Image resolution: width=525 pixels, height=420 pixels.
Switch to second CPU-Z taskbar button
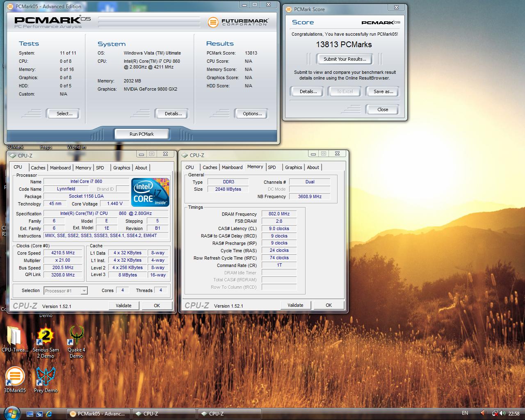(x=229, y=414)
